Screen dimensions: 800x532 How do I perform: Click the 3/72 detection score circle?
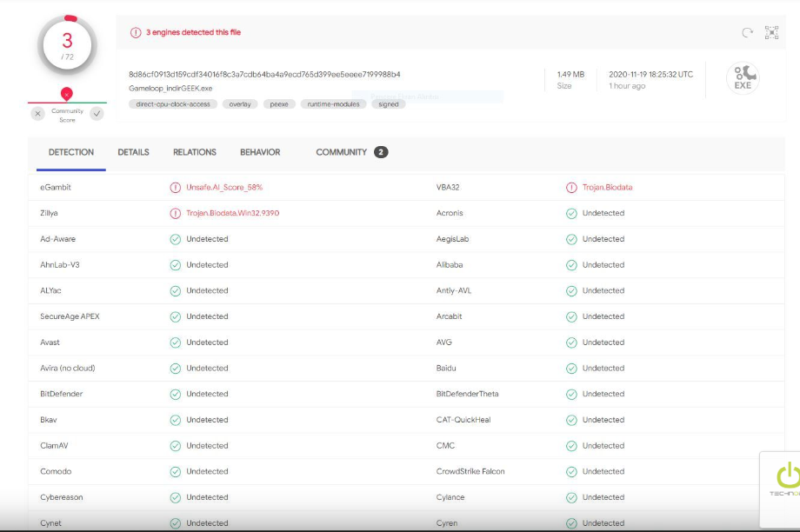tap(67, 45)
